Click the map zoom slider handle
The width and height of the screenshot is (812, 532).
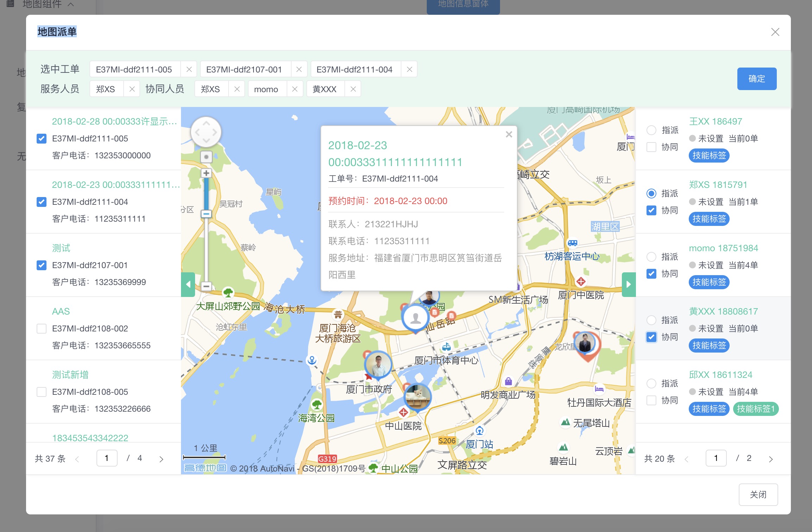206,214
